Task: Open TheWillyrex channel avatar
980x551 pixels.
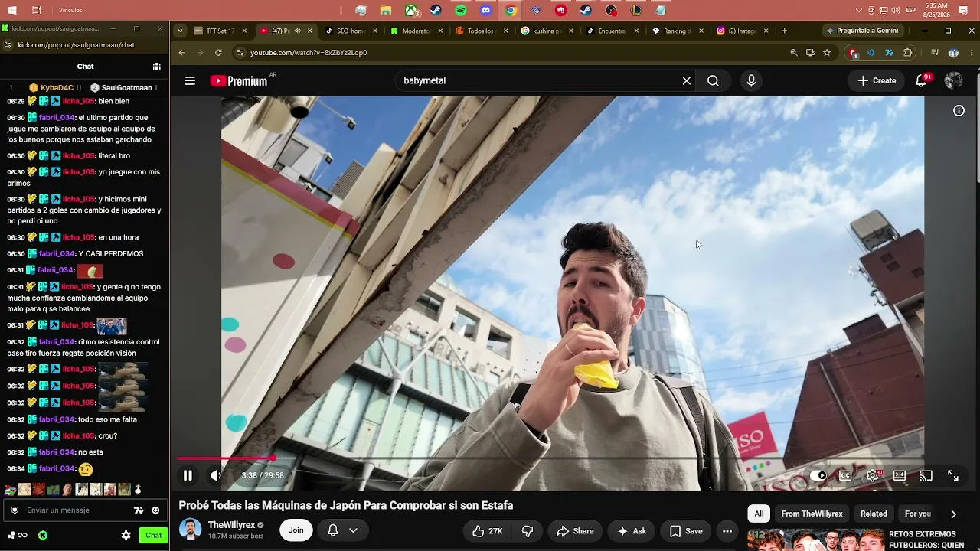Action: coord(190,530)
